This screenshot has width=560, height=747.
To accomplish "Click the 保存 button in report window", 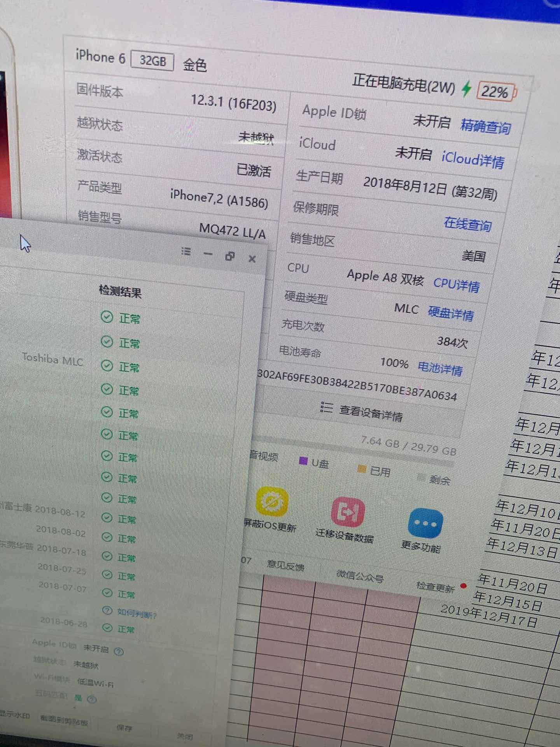I will [x=124, y=728].
